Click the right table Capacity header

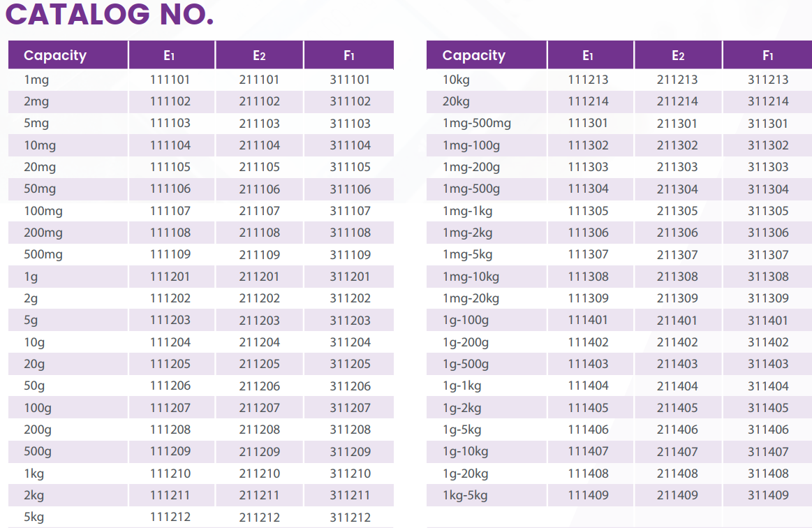click(x=473, y=55)
